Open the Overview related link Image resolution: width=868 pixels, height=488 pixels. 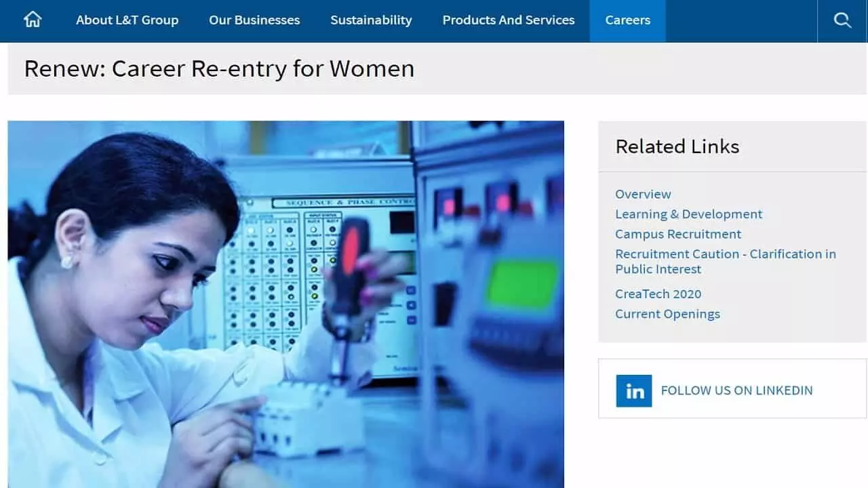pyautogui.click(x=643, y=195)
